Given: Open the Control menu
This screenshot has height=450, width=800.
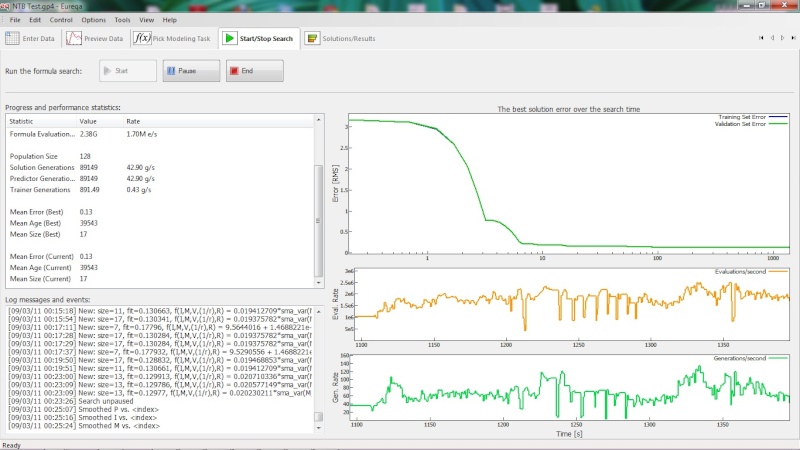Looking at the screenshot, I should click(x=61, y=20).
